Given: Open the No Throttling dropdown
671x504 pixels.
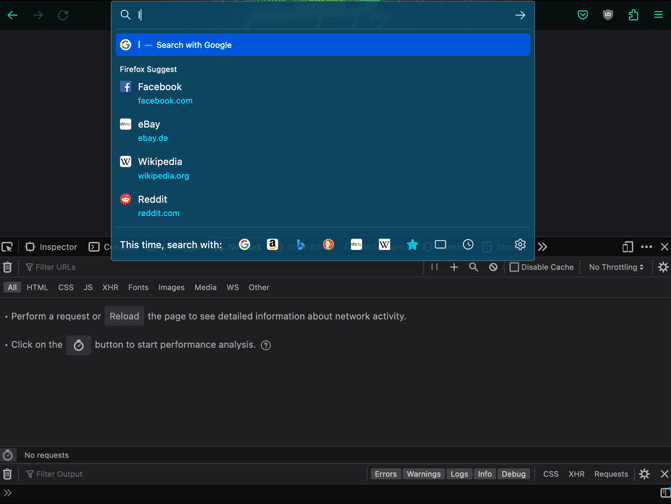Looking at the screenshot, I should 616,268.
